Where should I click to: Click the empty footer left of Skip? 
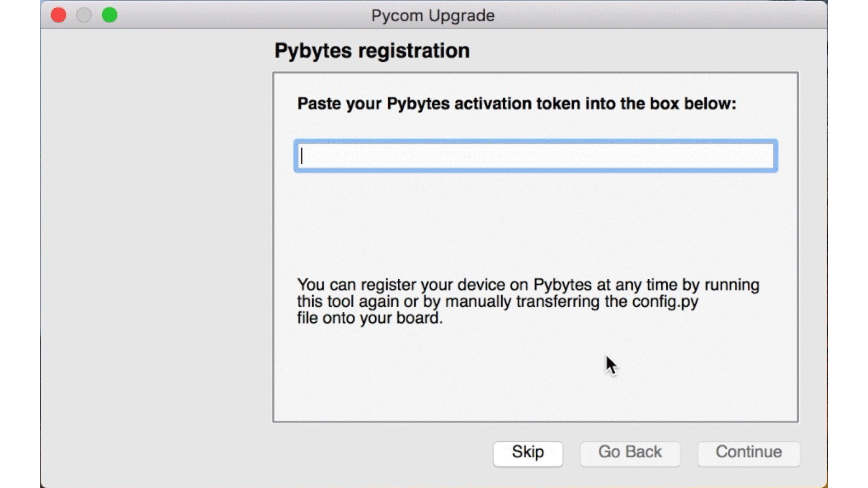380,453
